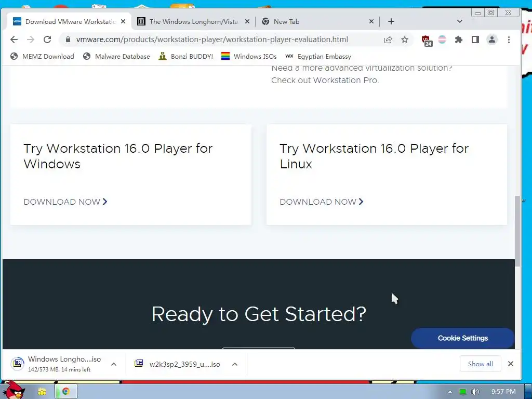The image size is (532, 399).
Task: Share this page using the share icon
Action: pyautogui.click(x=388, y=39)
